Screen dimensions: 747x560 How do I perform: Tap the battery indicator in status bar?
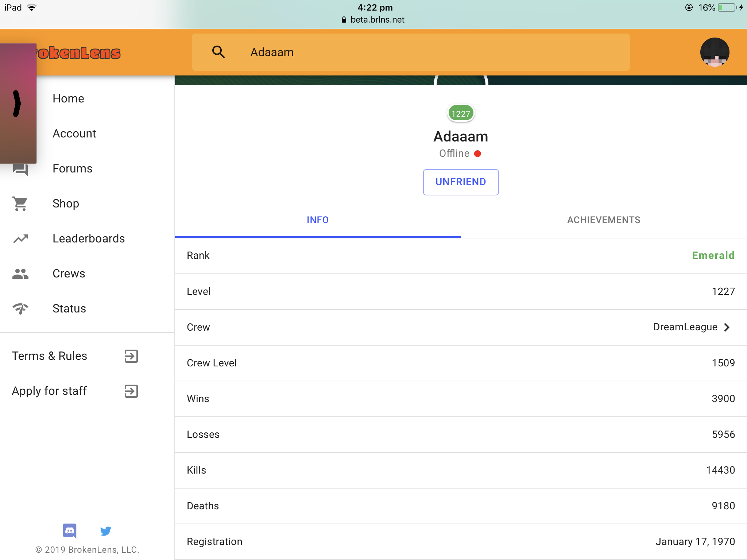(727, 8)
